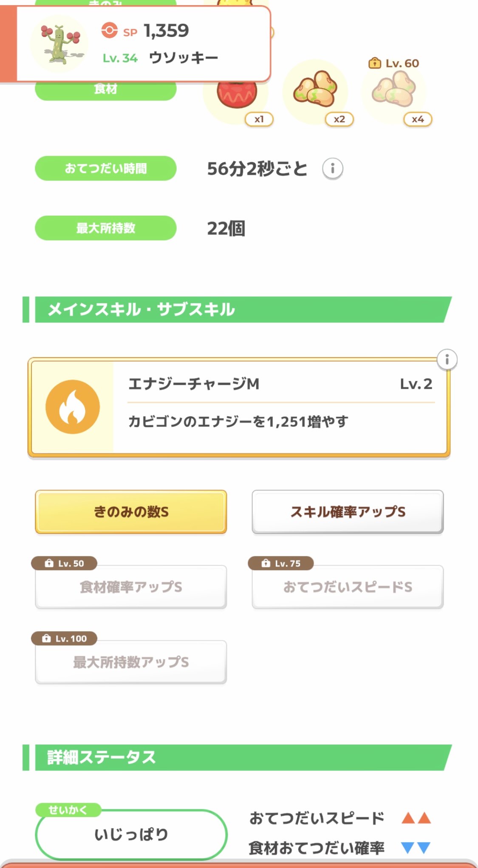Screen dimensions: 478x868
Task: Tap the lock icon above Lv. 60
Action: point(374,63)
